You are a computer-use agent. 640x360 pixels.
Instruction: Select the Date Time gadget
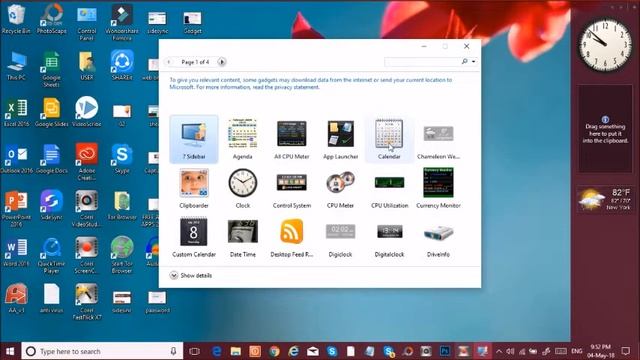point(242,237)
